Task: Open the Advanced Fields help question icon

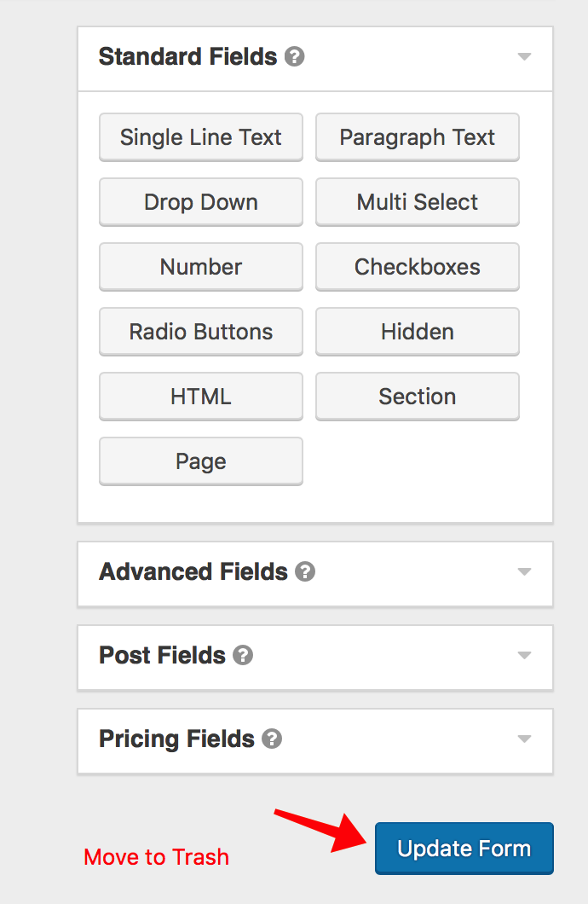Action: [305, 572]
